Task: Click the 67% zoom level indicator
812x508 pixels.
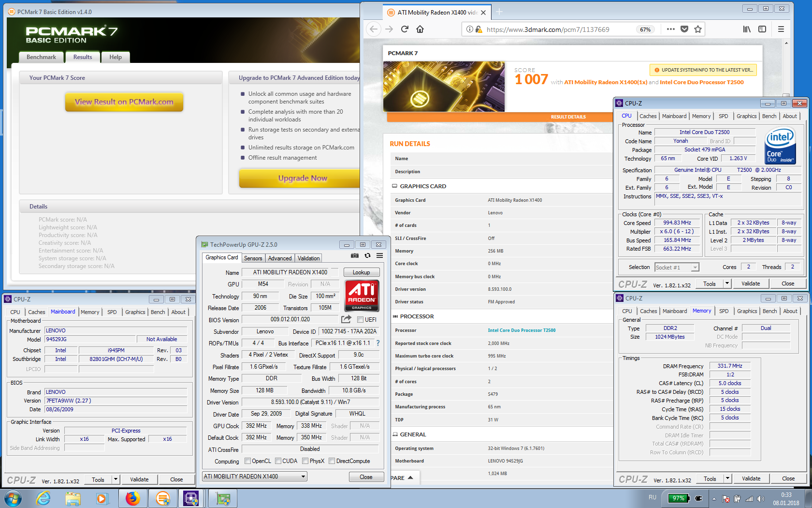Action: tap(645, 30)
